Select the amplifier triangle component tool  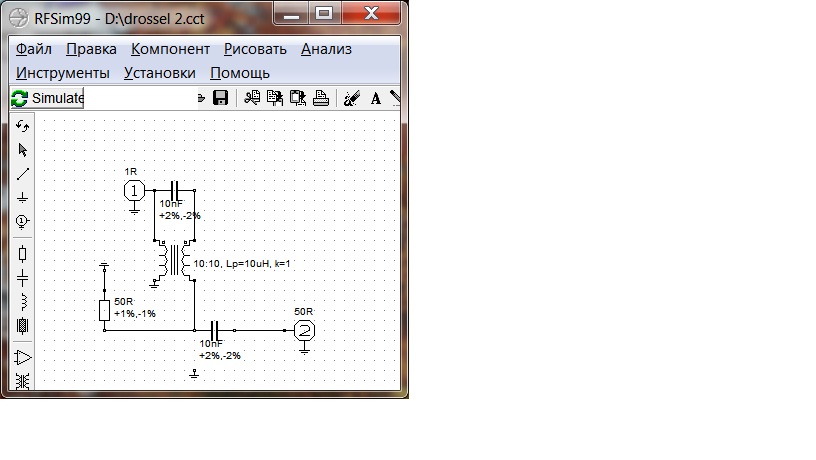pyautogui.click(x=22, y=357)
